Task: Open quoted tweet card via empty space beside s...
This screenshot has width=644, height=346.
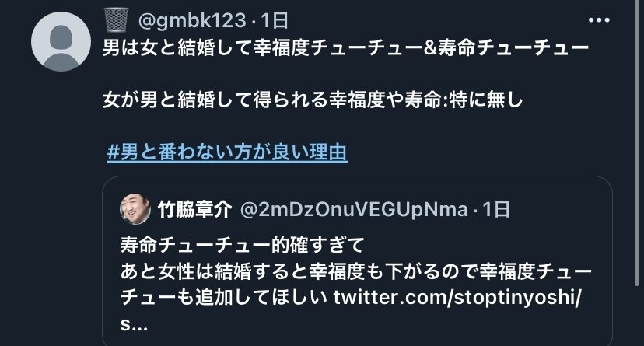Action: (x=369, y=324)
